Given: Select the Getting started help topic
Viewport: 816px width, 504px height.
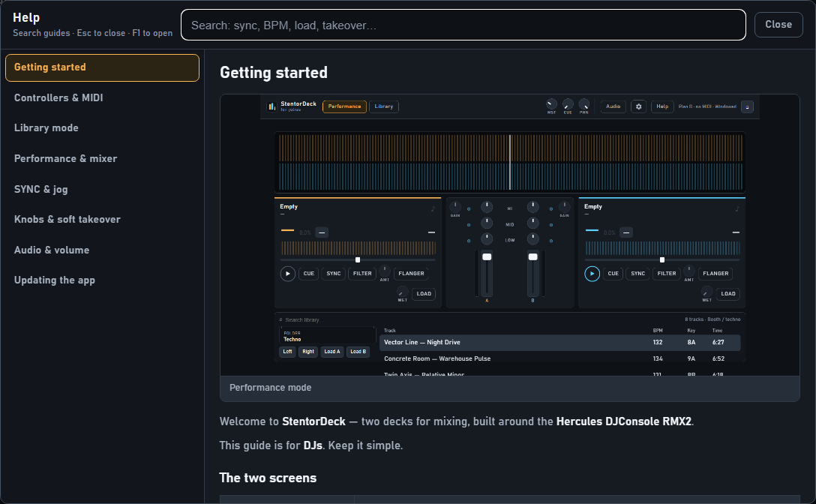Looking at the screenshot, I should (102, 67).
